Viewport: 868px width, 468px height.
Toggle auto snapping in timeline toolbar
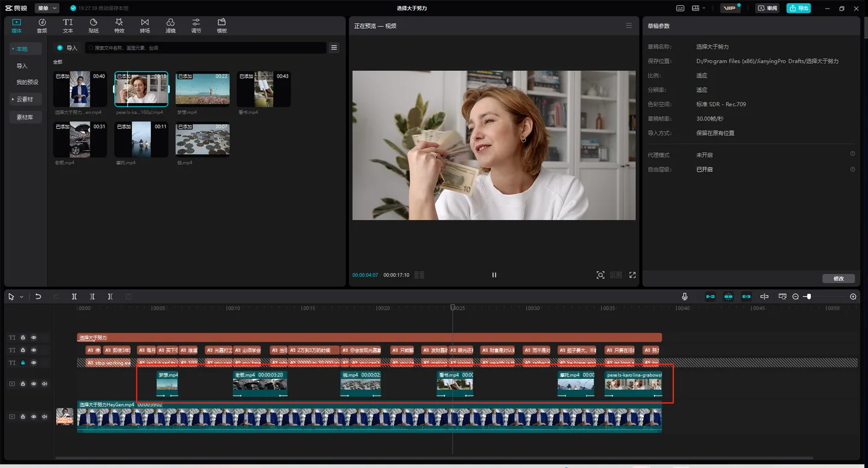click(729, 296)
